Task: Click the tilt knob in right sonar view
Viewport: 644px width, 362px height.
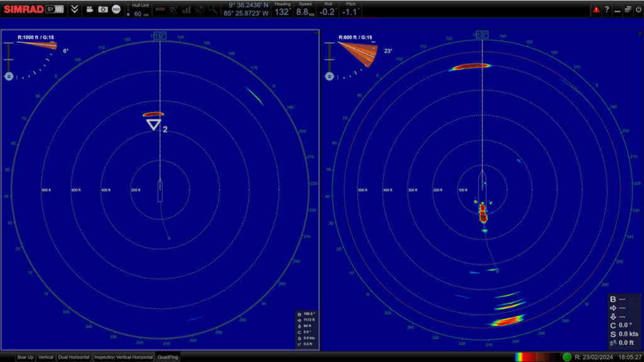Action: (x=330, y=77)
